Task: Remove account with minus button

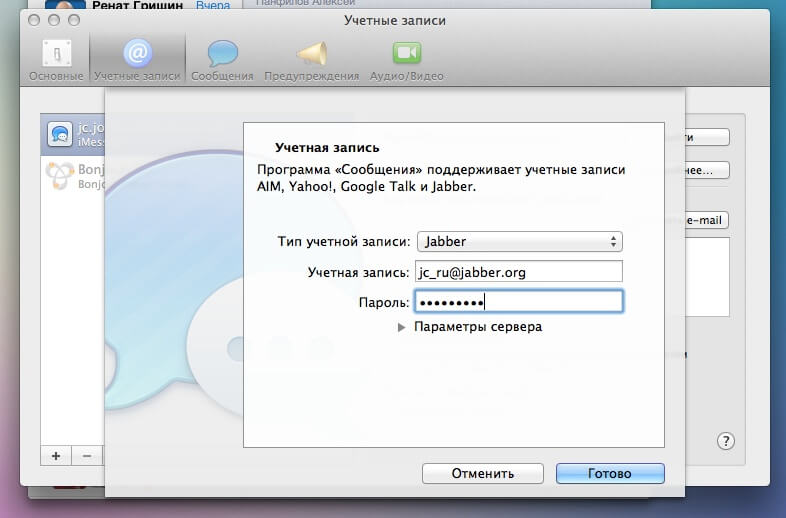Action: 87,456
